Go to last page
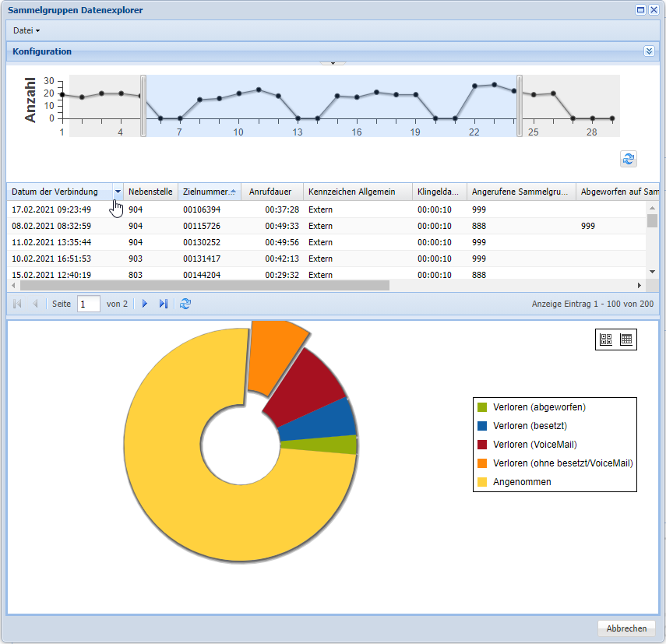The image size is (666, 644). [164, 304]
